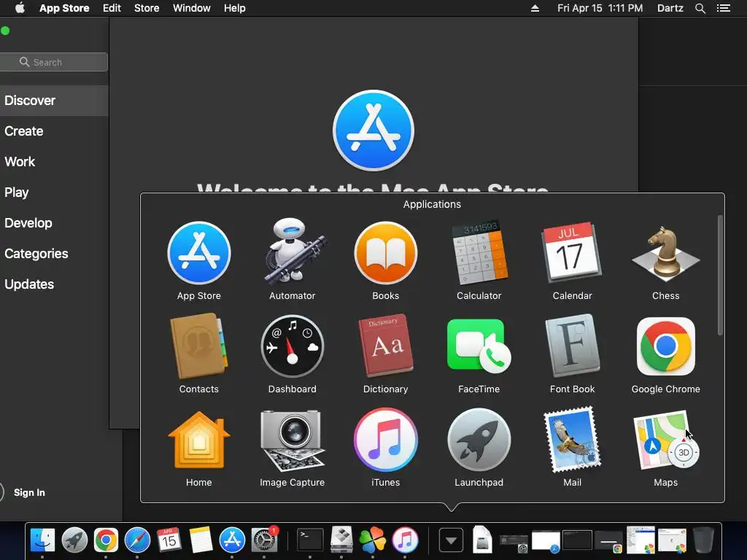Launch FaceTime

(x=479, y=346)
